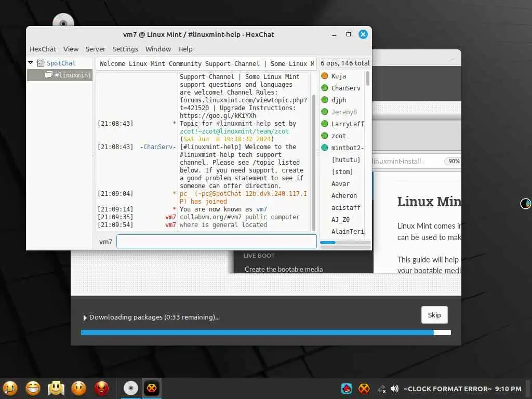Click Kuja's orange op status icon

point(324,76)
